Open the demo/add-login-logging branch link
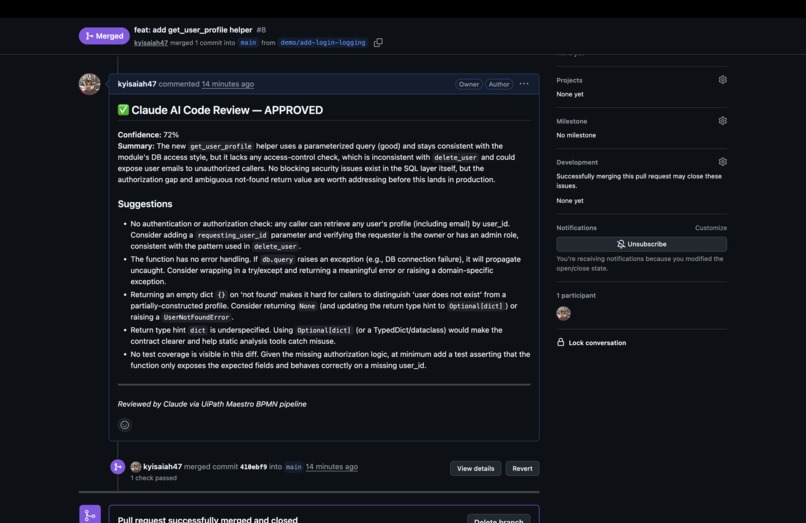Image resolution: width=806 pixels, height=523 pixels. tap(323, 43)
